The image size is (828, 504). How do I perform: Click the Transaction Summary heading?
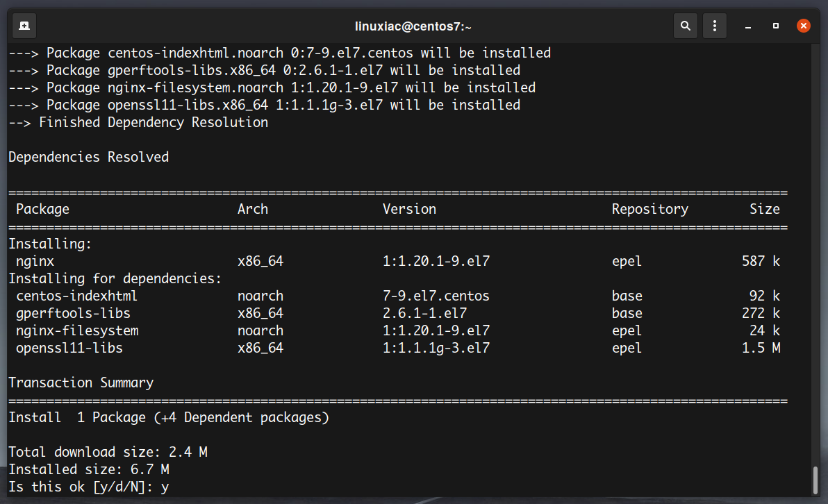pos(81,383)
